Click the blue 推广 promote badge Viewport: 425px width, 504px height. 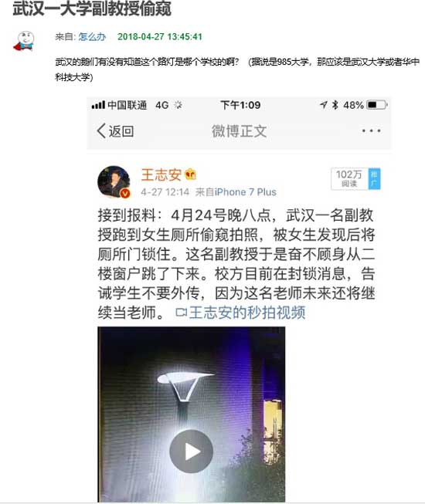(x=374, y=179)
